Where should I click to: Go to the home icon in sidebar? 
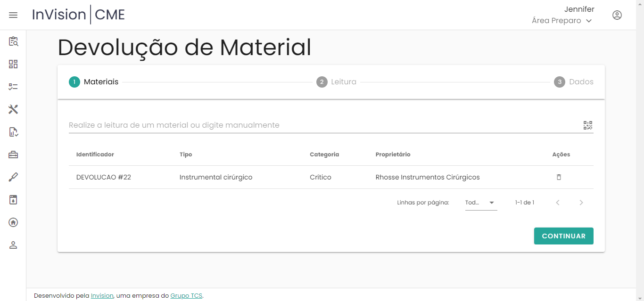click(13, 222)
